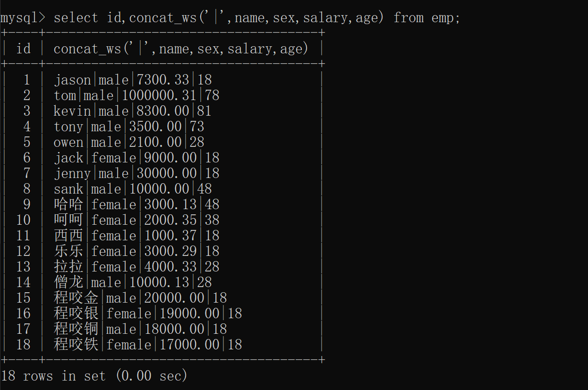588x390 pixels.
Task: Select the row text jack|female|9000.00|18
Action: tap(136, 158)
